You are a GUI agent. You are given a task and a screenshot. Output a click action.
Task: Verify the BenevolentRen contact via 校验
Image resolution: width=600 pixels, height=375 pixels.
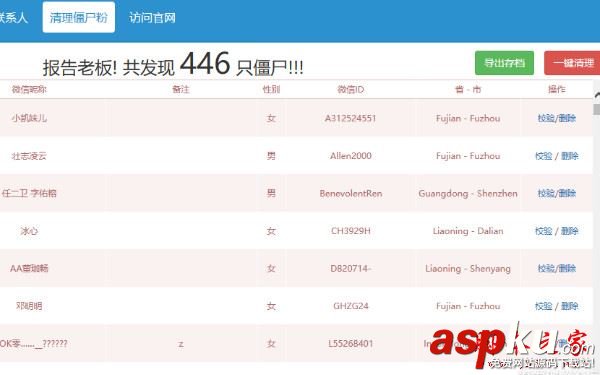pos(546,193)
